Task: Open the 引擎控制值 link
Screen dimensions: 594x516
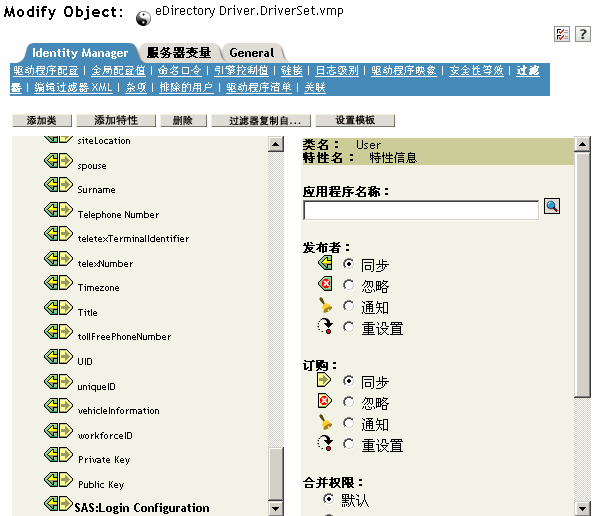Action: pyautogui.click(x=241, y=70)
